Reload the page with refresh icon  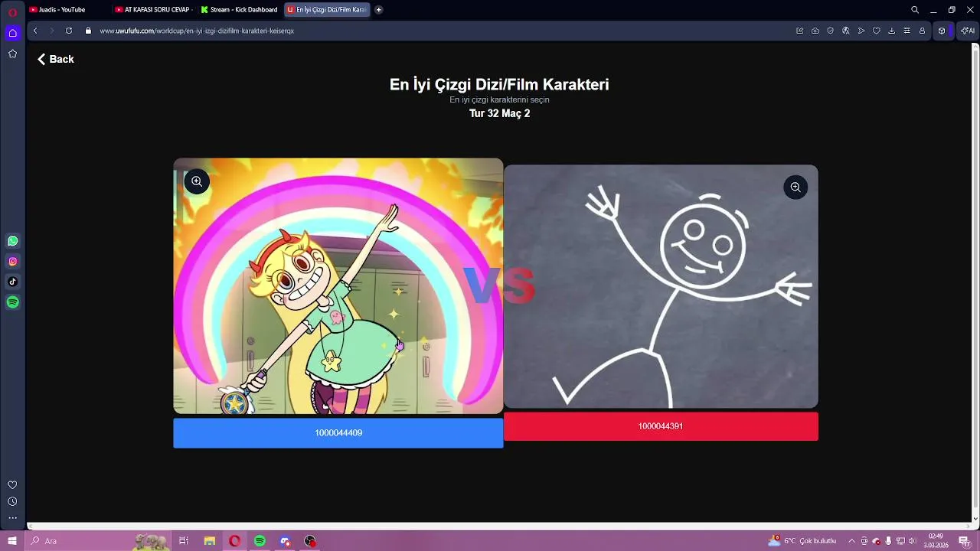(69, 31)
